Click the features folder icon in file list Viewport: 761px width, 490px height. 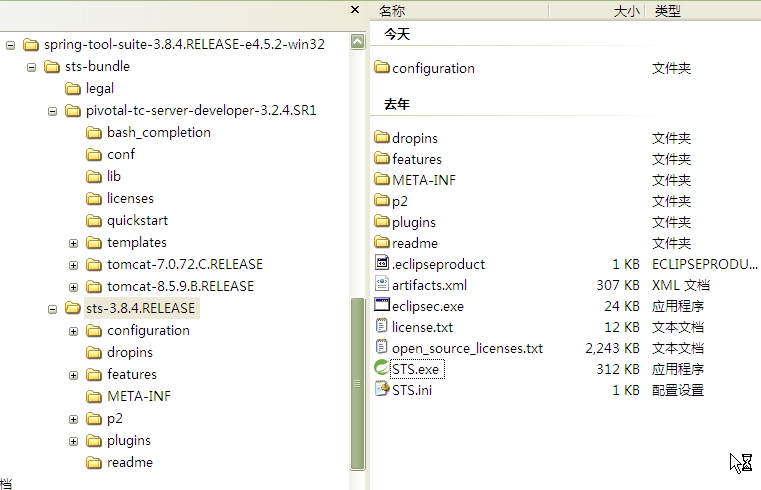click(x=382, y=158)
